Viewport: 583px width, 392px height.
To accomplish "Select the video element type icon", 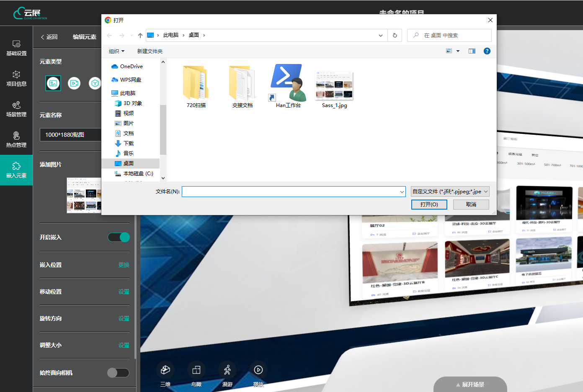I will click(74, 83).
